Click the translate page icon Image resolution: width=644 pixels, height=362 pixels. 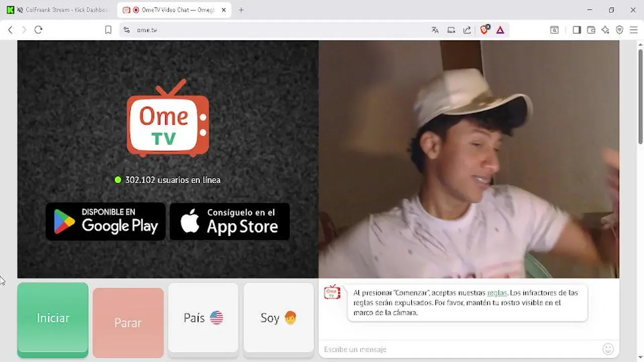pos(435,30)
